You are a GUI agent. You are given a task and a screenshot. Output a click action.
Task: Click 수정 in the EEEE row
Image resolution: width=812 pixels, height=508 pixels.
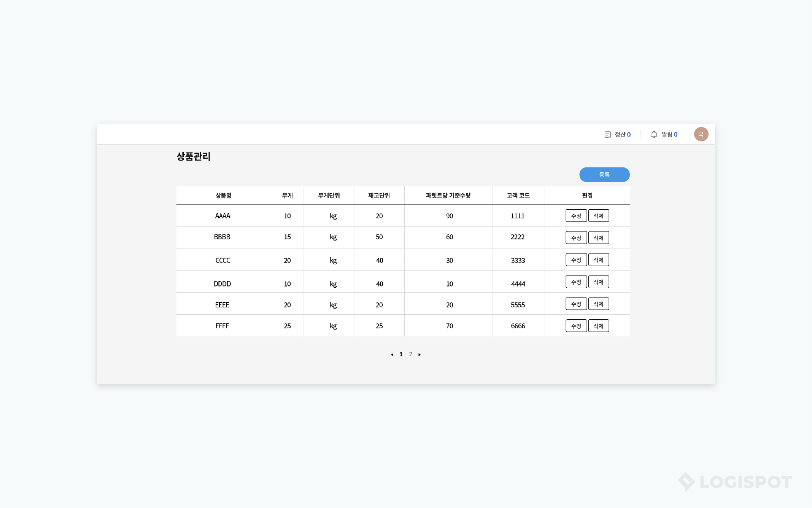pos(576,304)
